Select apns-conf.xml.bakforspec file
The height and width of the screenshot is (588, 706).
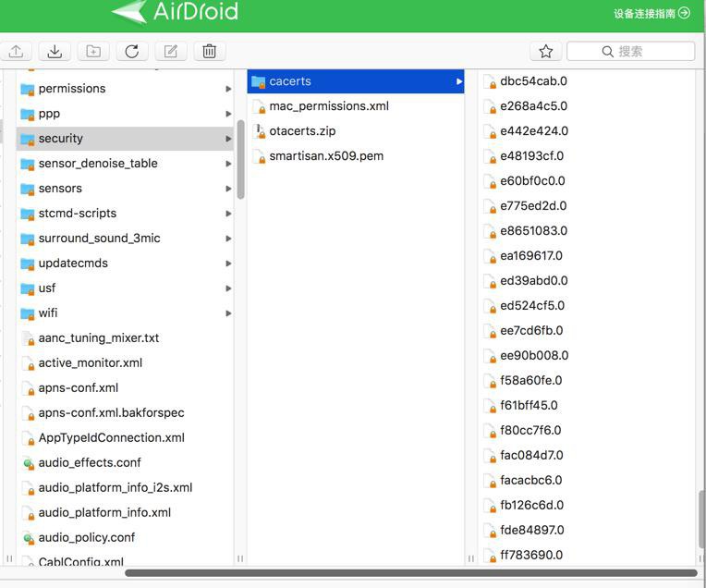(x=125, y=413)
